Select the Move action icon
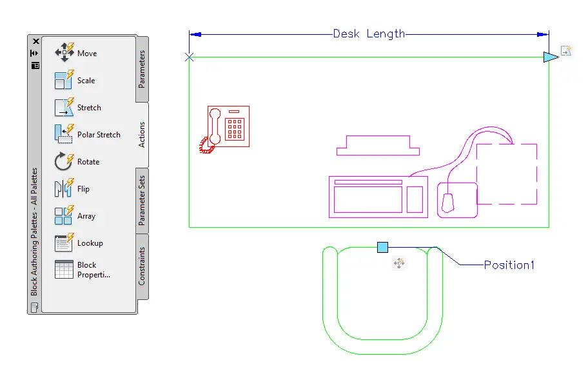588x369 pixels. (x=64, y=52)
